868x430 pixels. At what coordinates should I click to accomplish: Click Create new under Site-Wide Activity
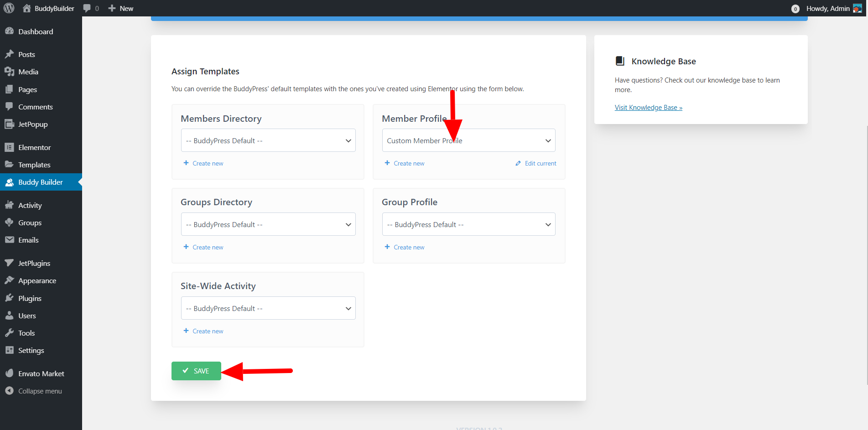click(x=203, y=331)
